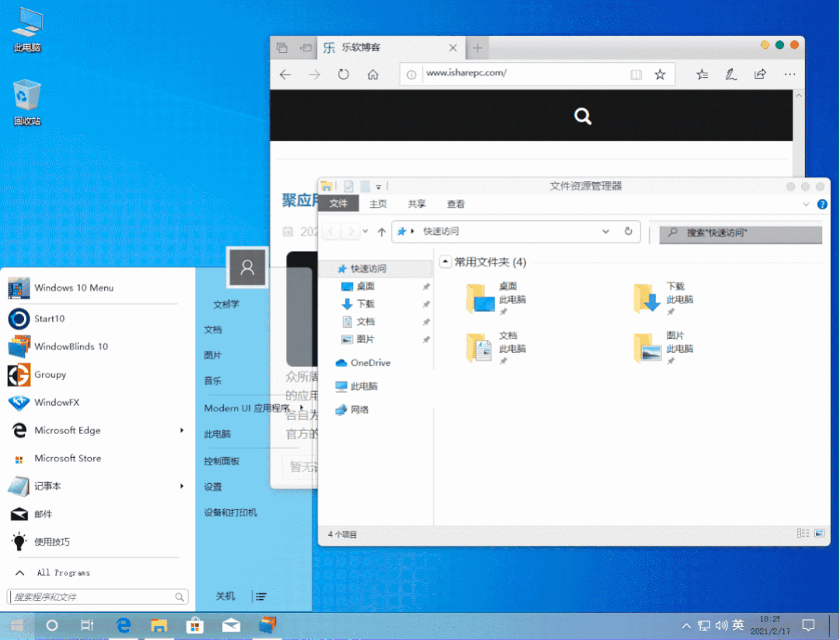Select the 乐软博客 browser tab
Image resolution: width=840 pixels, height=640 pixels.
391,47
